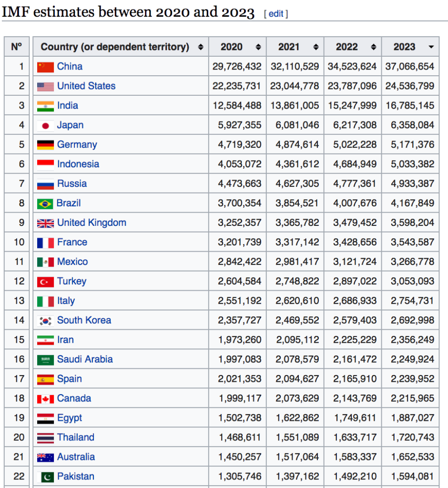
Task: Visit the Thailand link
Action: (x=76, y=437)
